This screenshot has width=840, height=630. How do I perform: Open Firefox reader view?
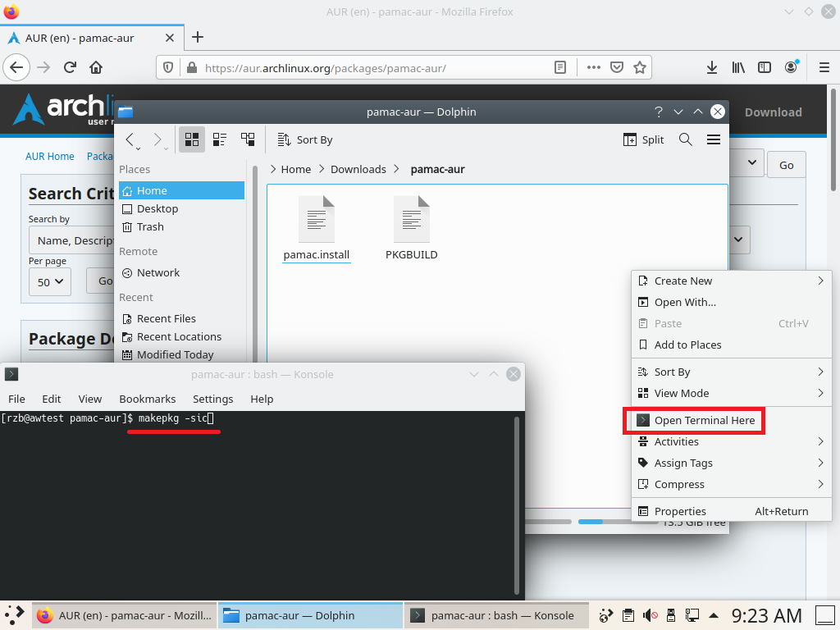[559, 67]
